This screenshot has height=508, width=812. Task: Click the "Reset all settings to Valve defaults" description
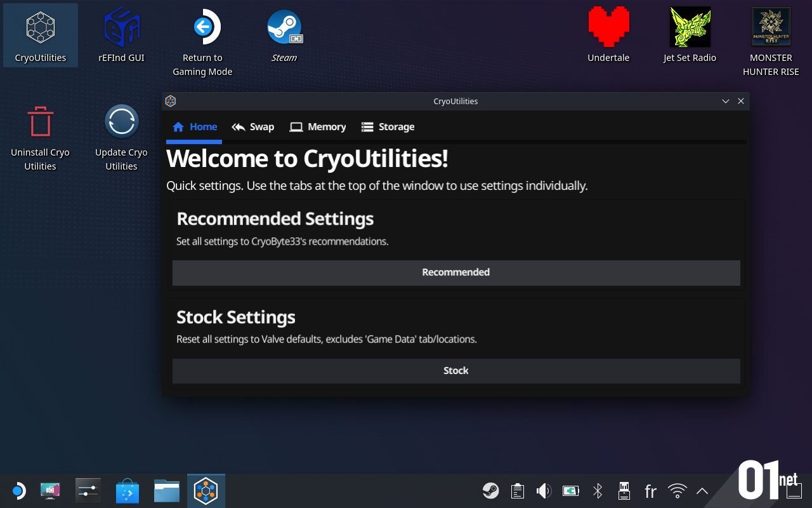[x=327, y=339]
